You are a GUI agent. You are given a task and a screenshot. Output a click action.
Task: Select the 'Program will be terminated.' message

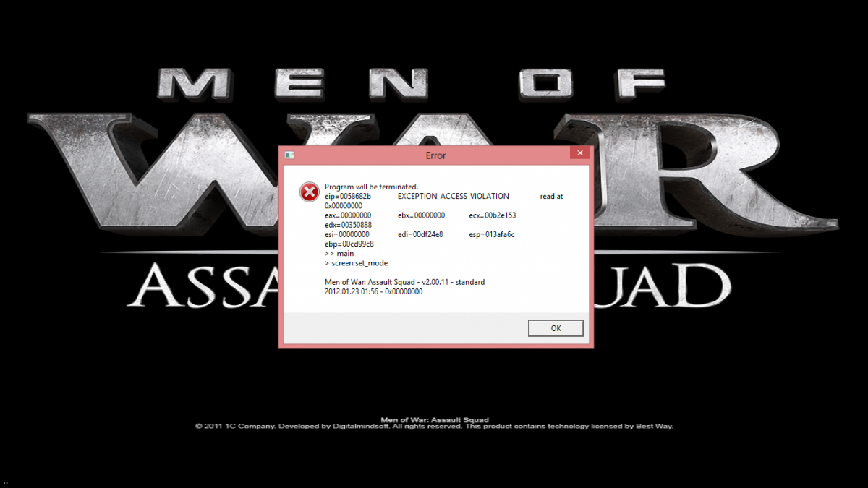tap(371, 187)
